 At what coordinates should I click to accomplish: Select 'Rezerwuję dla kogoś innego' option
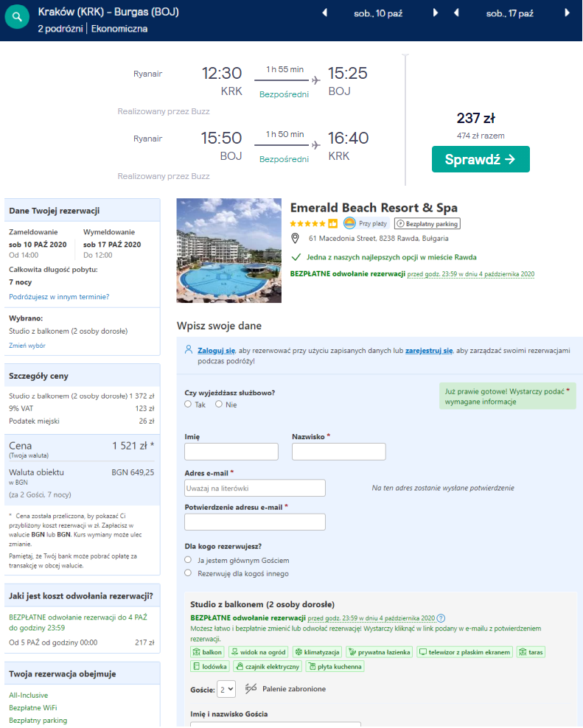pyautogui.click(x=189, y=573)
